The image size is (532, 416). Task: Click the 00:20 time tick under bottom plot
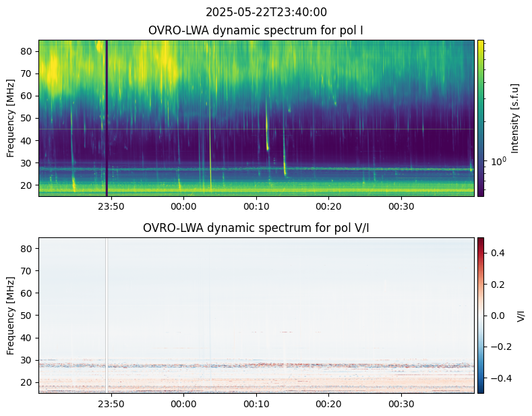[328, 404]
